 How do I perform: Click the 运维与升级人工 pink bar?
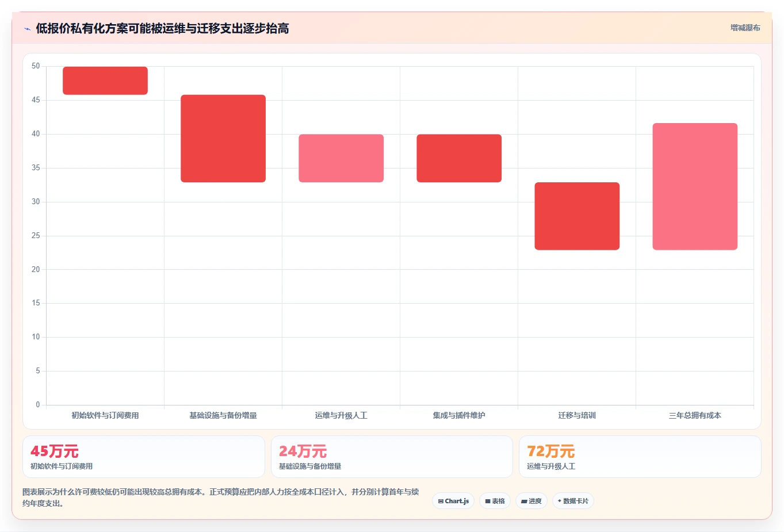click(x=341, y=158)
